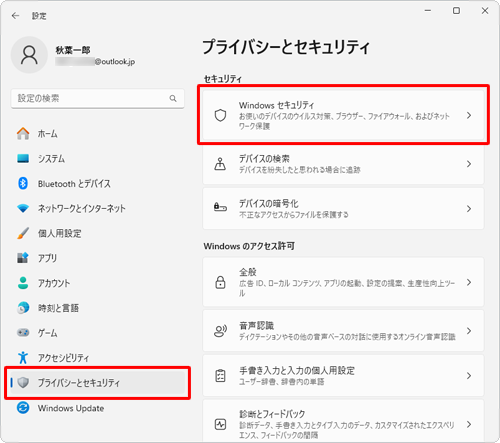Select ホーム in the sidebar
The width and height of the screenshot is (500, 443).
(x=47, y=134)
